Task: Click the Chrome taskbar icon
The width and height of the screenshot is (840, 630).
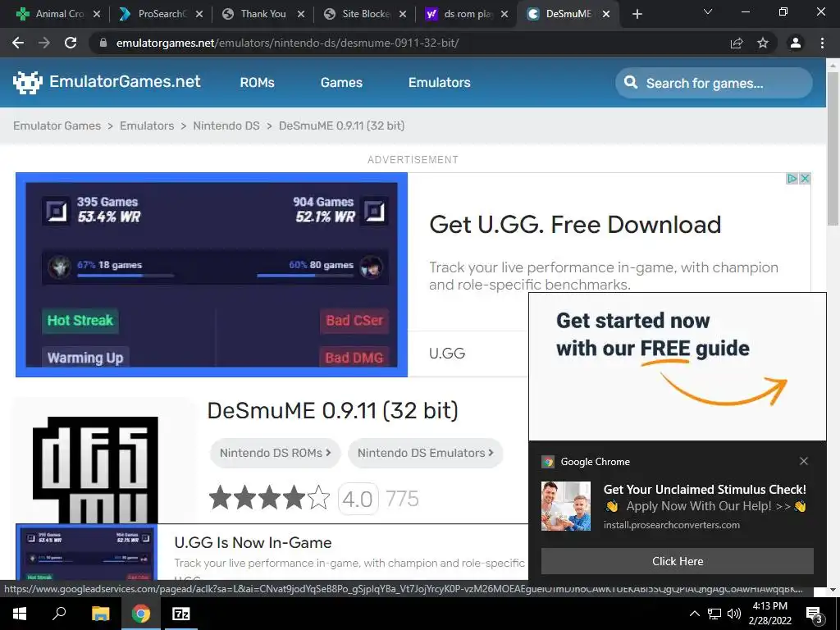Action: pos(140,614)
